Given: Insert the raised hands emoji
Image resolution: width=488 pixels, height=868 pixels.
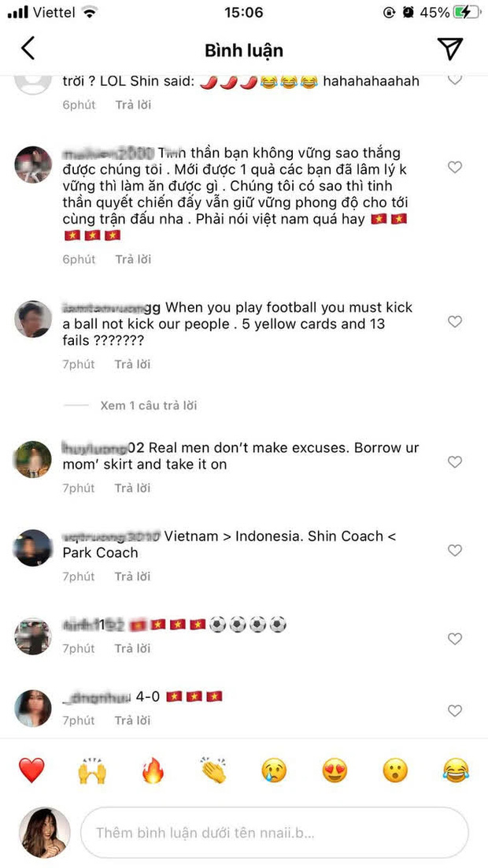Looking at the screenshot, I should click(x=92, y=770).
